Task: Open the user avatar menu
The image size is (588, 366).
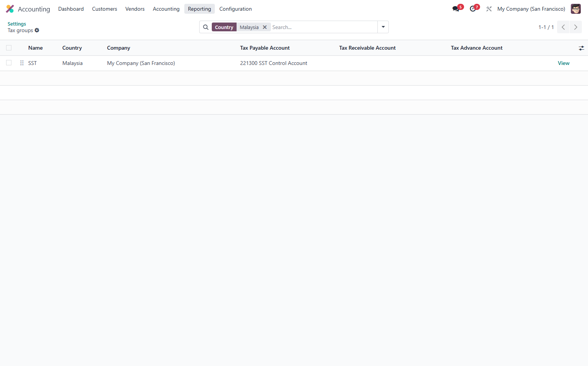Action: (x=575, y=9)
